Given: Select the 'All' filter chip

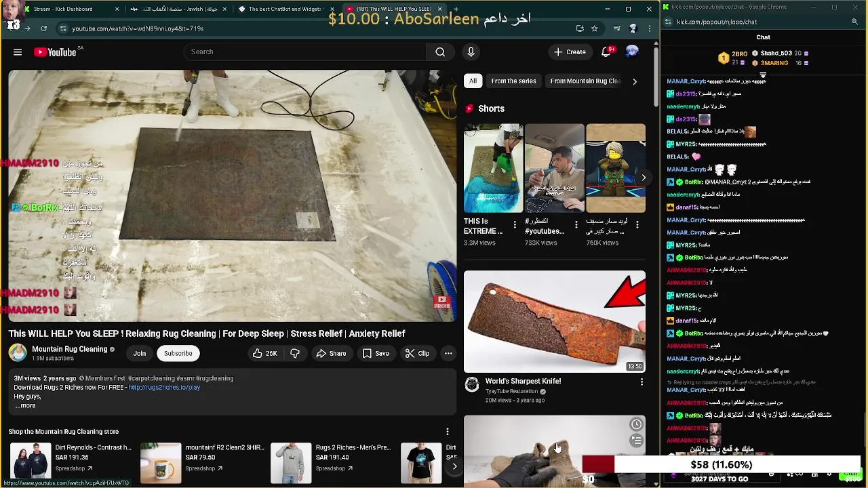Looking at the screenshot, I should 473,81.
